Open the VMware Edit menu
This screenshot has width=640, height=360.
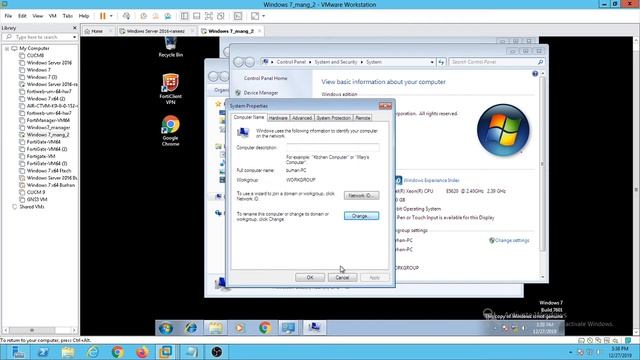pyautogui.click(x=22, y=16)
